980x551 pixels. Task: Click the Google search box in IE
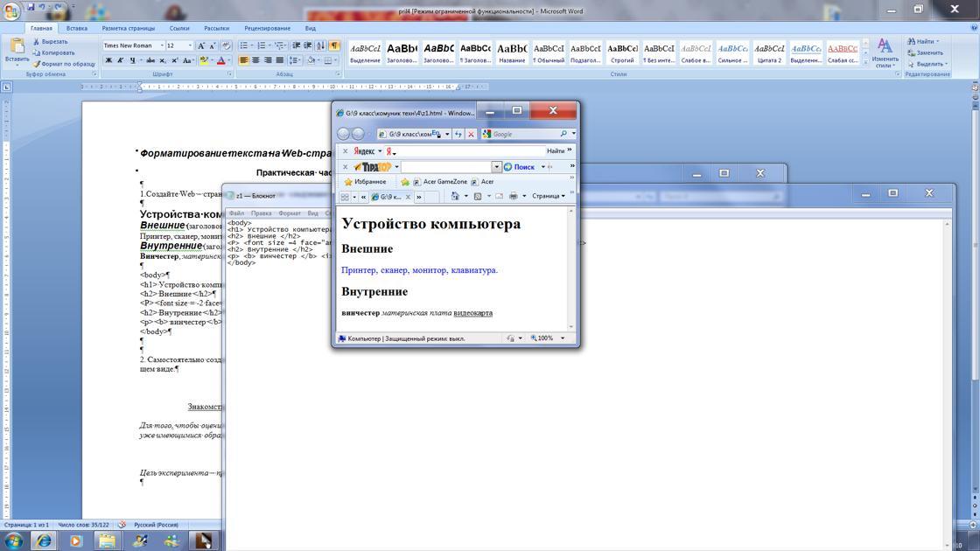[524, 134]
